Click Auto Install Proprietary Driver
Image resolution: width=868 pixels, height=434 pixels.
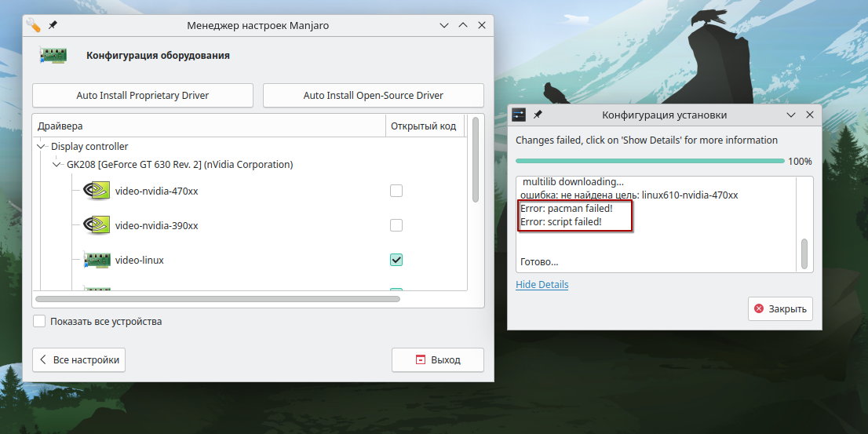(x=143, y=95)
